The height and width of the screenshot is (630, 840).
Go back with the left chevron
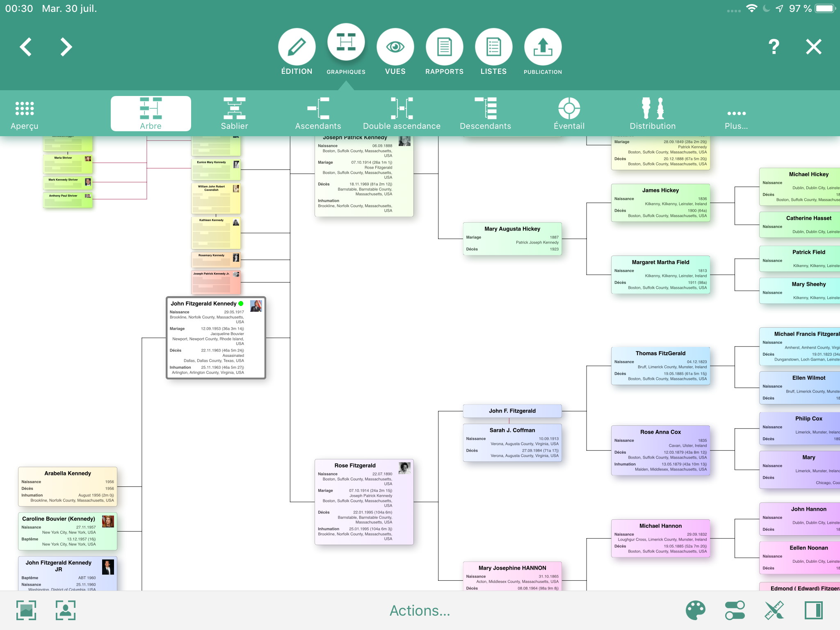pyautogui.click(x=26, y=47)
